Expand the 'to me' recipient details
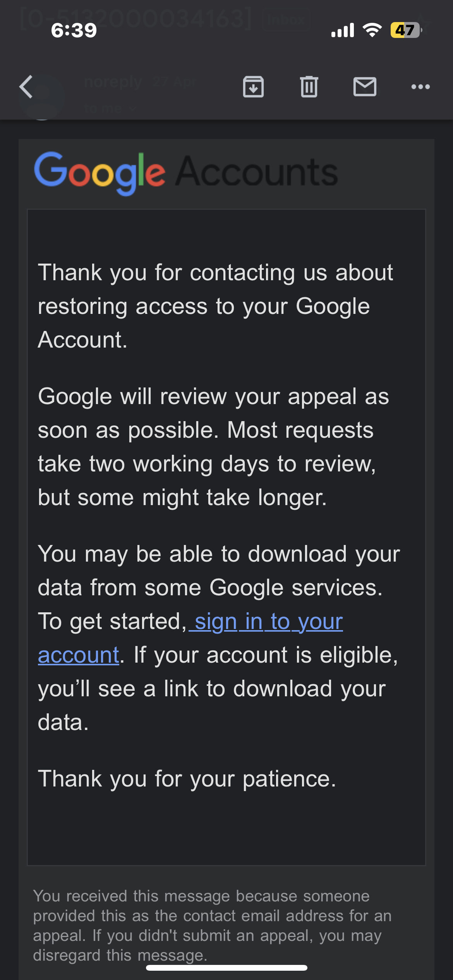453x980 pixels. click(x=110, y=109)
